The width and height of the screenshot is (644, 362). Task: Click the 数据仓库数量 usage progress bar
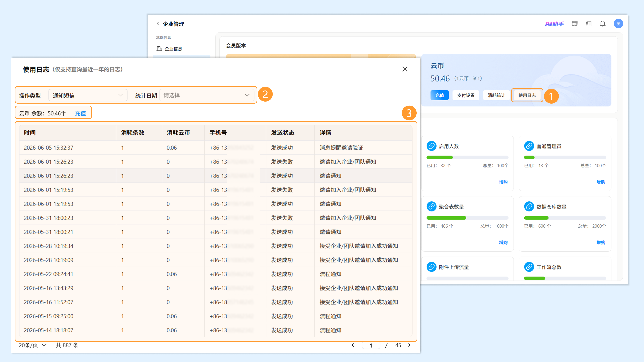pos(565,218)
